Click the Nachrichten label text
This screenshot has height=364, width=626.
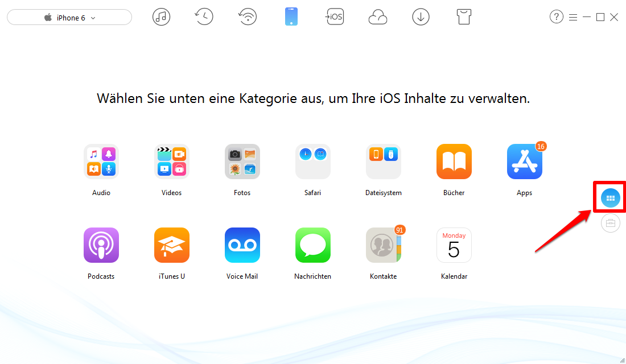pyautogui.click(x=312, y=276)
